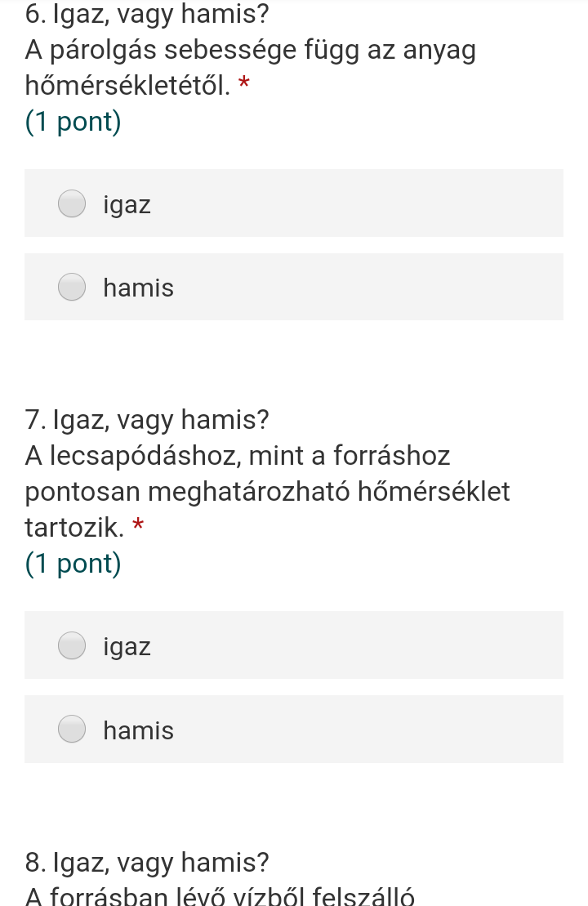This screenshot has width=588, height=906.
Task: Select the "igaz" radio button for question 6
Action: click(x=72, y=204)
